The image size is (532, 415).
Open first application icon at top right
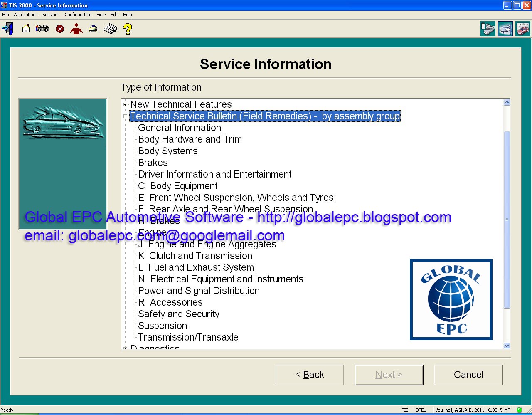tap(488, 29)
